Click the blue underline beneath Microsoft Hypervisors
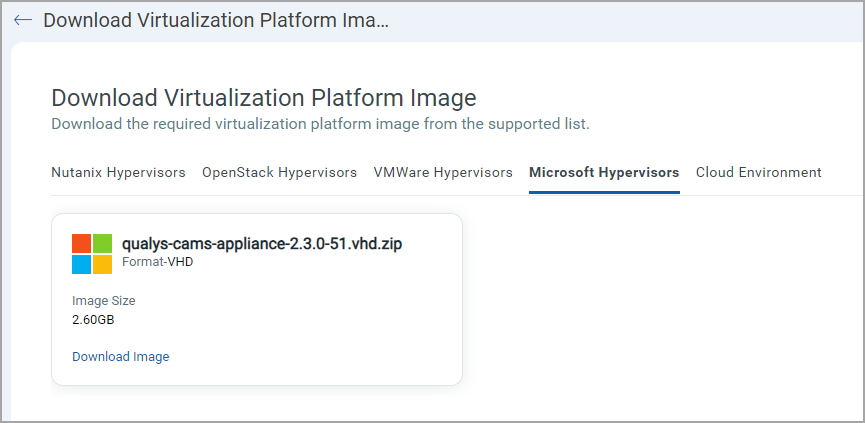The width and height of the screenshot is (865, 423). [x=604, y=192]
